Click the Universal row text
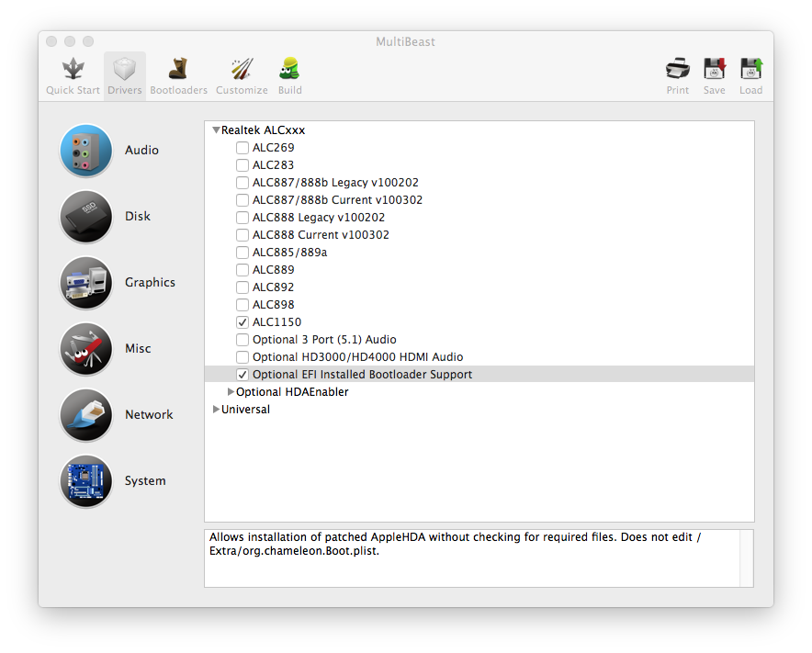The width and height of the screenshot is (812, 653). tap(245, 409)
